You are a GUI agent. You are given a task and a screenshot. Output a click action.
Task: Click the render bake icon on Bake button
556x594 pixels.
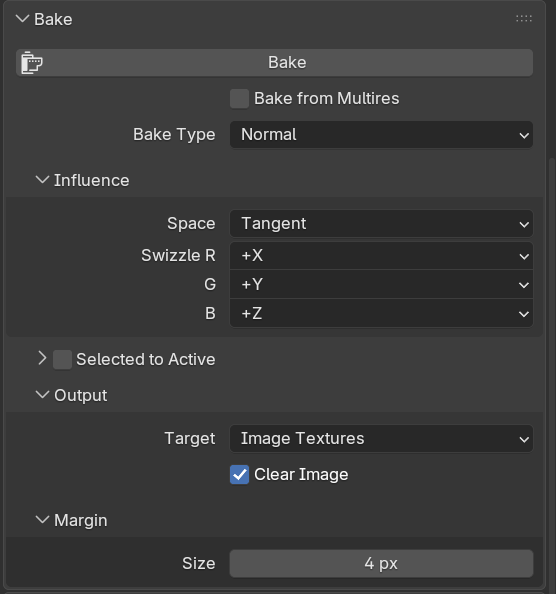(32, 63)
